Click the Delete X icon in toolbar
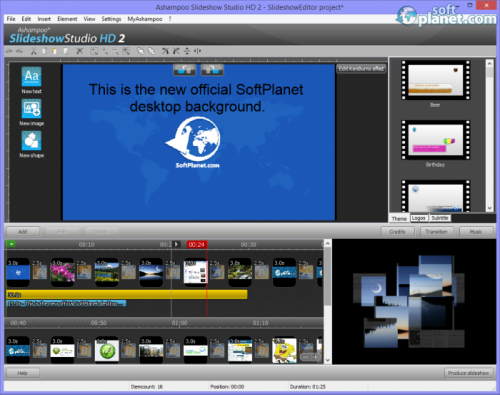Image resolution: width=500 pixels, height=395 pixels. coord(80,51)
